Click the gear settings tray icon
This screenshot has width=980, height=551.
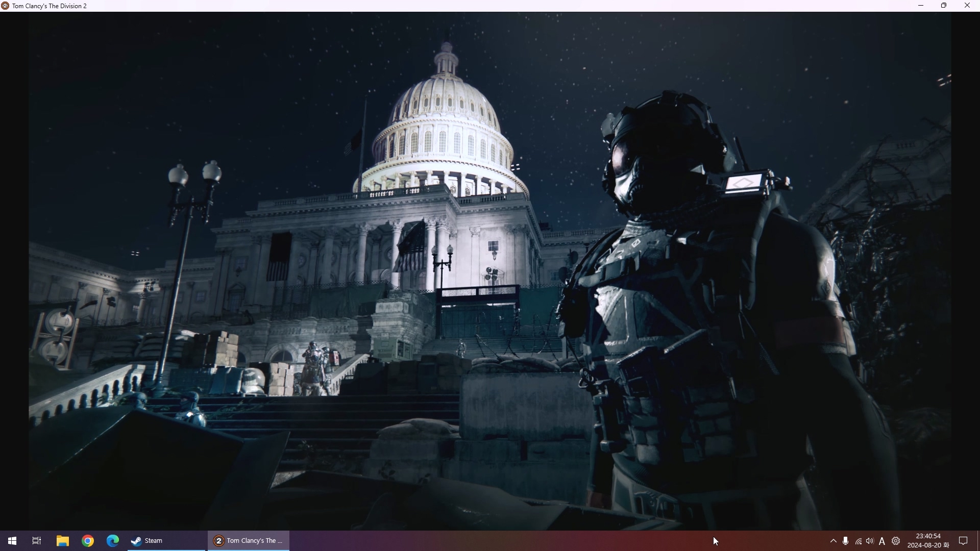896,541
